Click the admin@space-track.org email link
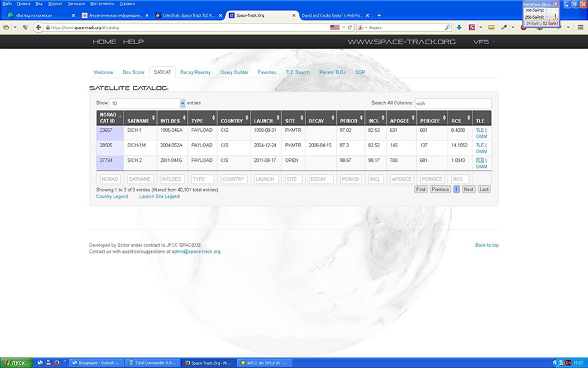Screen dimensions: 588x368 tap(196, 252)
